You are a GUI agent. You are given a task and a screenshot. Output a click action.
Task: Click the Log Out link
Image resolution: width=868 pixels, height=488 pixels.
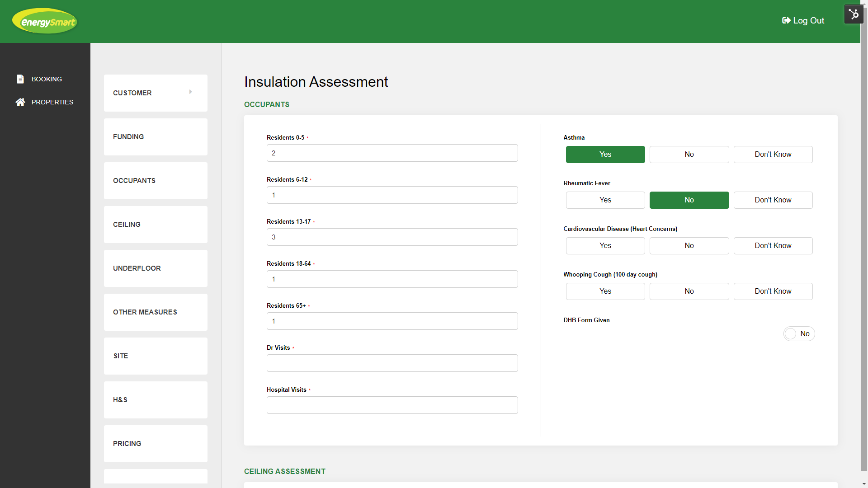point(808,21)
